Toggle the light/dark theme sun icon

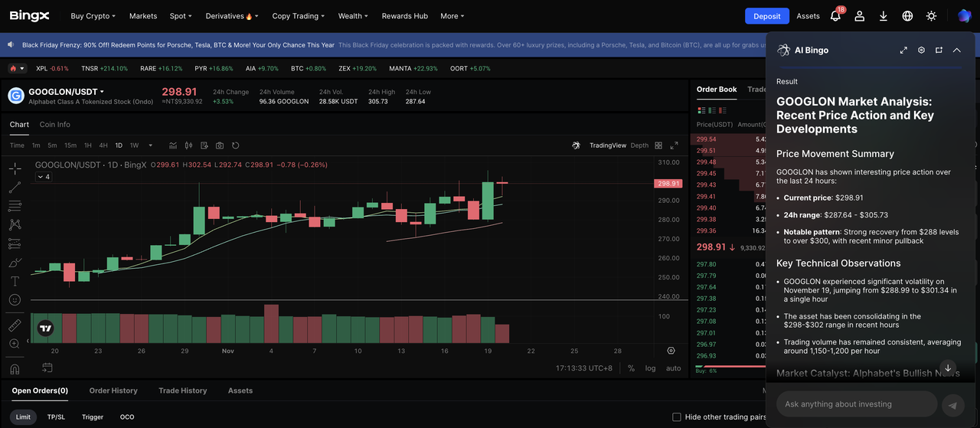pyautogui.click(x=931, y=16)
